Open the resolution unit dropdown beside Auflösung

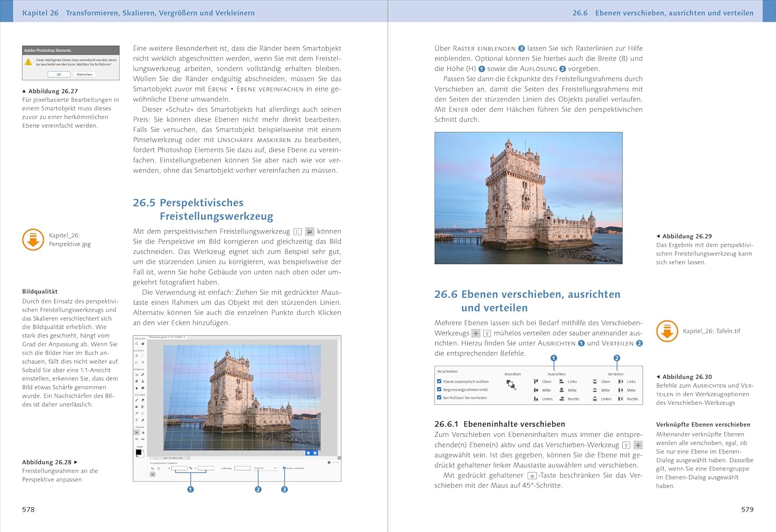[x=265, y=468]
